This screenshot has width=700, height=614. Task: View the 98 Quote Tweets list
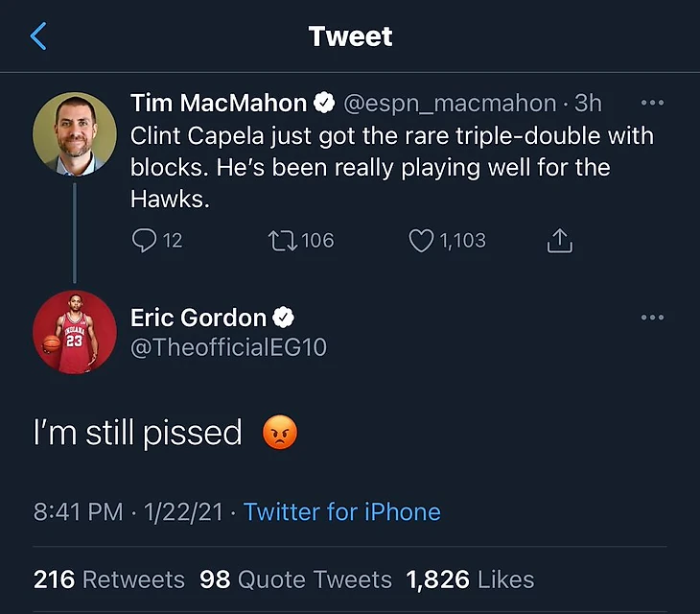(x=295, y=579)
